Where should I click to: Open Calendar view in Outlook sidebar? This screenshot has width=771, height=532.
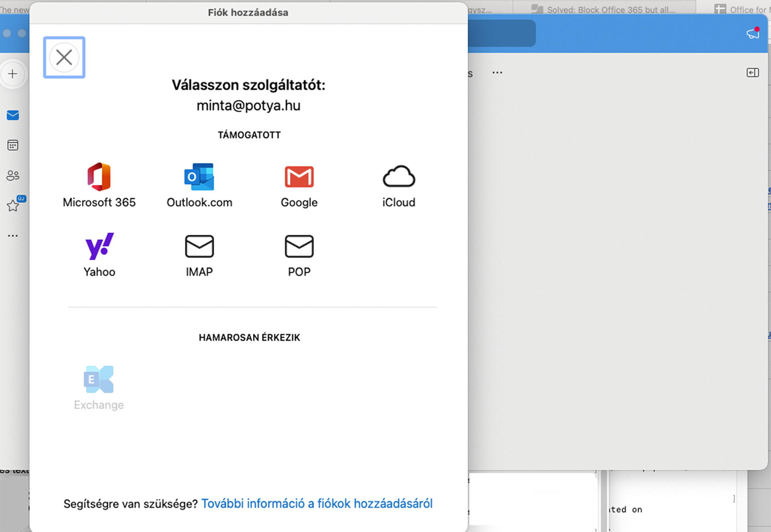[13, 145]
